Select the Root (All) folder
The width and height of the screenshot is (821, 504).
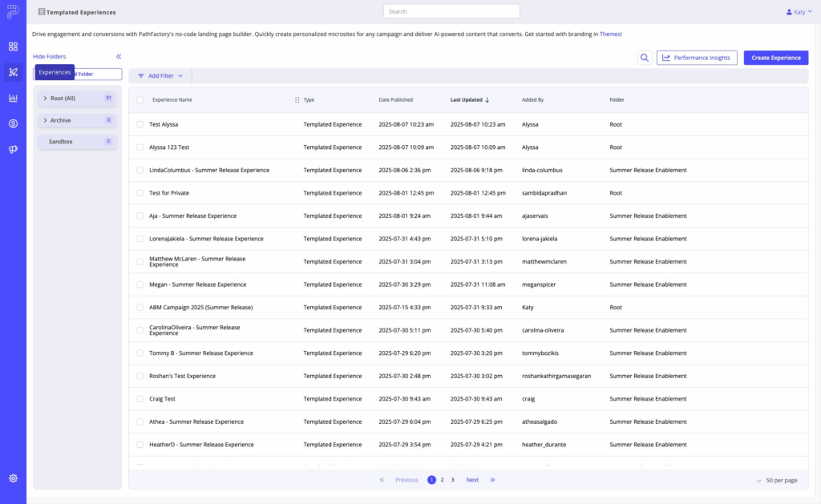point(77,99)
